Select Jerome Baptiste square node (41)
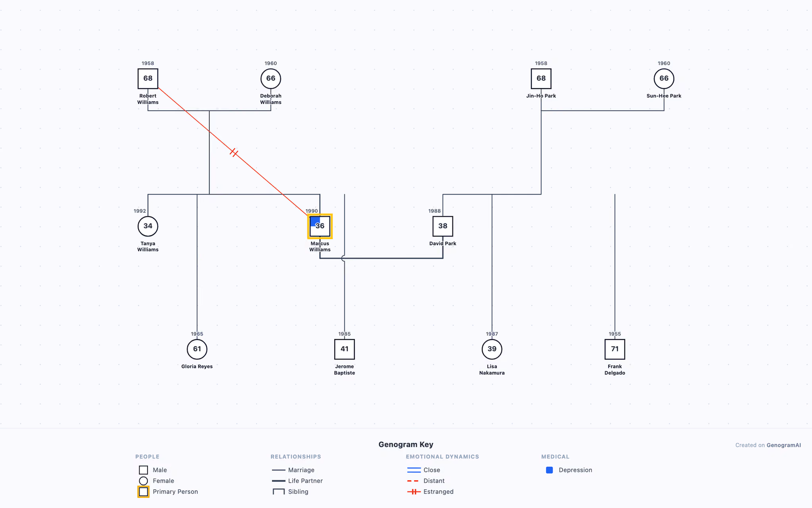Image resolution: width=812 pixels, height=508 pixels. (345, 349)
